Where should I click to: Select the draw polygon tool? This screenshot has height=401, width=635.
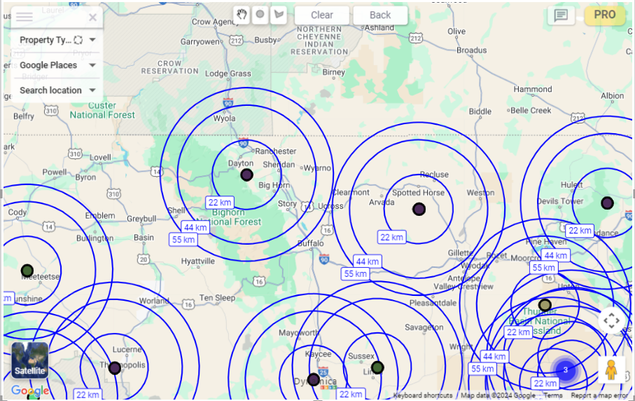279,15
